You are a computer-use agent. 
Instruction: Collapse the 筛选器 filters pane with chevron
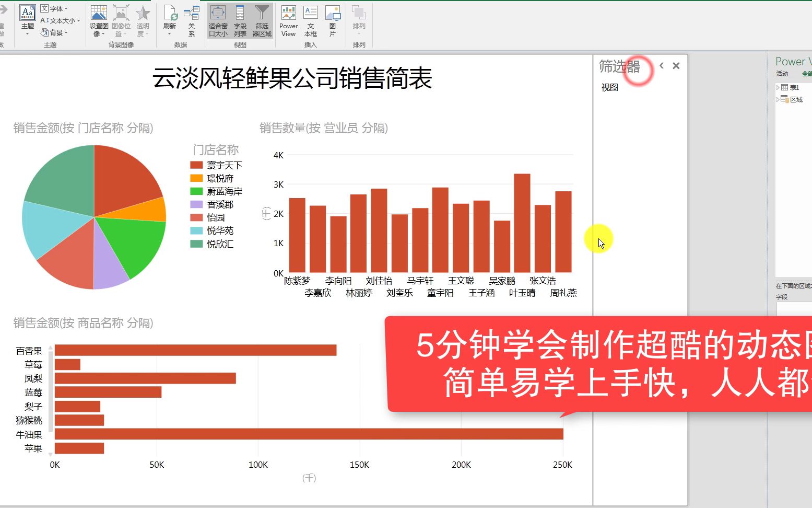[x=662, y=65]
